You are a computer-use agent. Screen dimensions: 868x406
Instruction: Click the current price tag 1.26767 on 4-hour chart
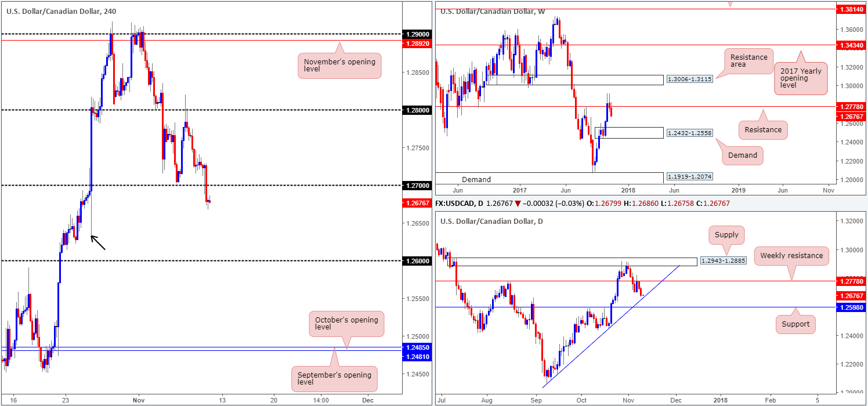416,203
